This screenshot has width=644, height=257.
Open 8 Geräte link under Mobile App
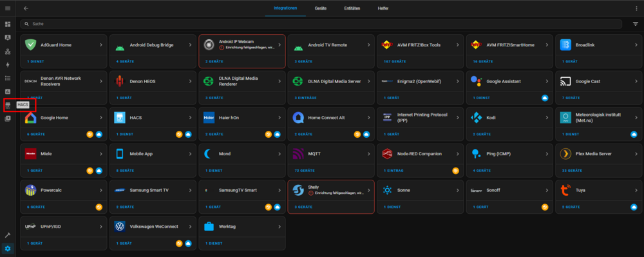[x=126, y=171]
